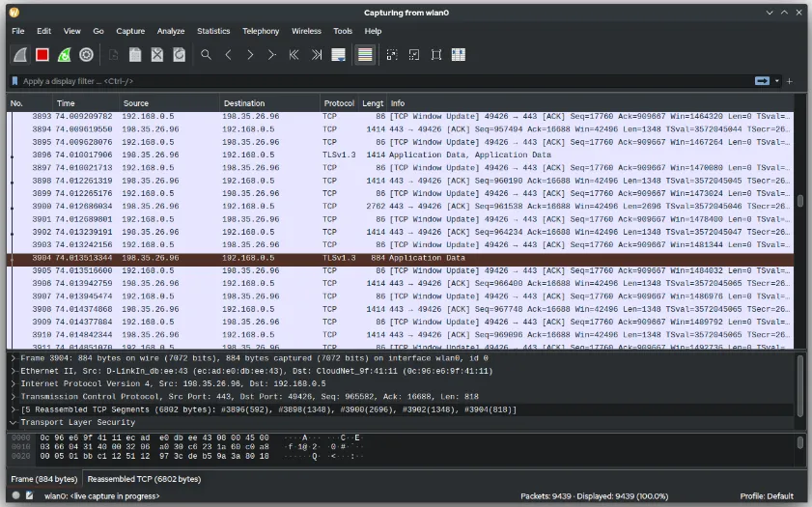Apply display filter arrow button
Viewport: 812px width, 507px height.
(x=762, y=81)
